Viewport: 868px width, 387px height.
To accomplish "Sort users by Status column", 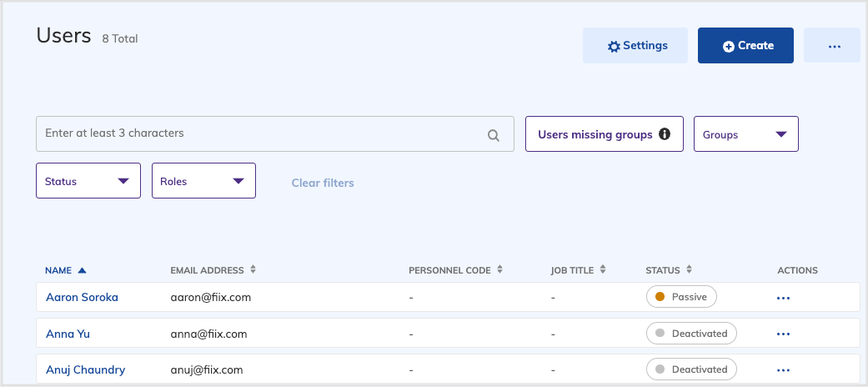I will click(690, 270).
